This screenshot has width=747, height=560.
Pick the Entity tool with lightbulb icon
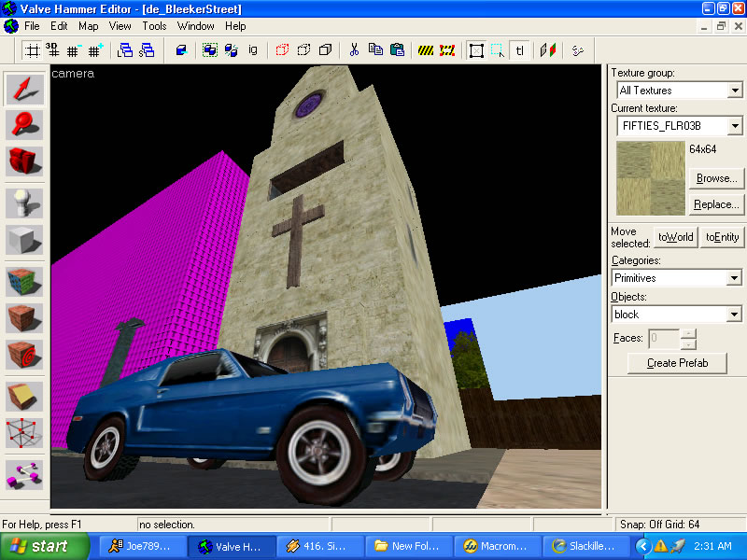(23, 203)
